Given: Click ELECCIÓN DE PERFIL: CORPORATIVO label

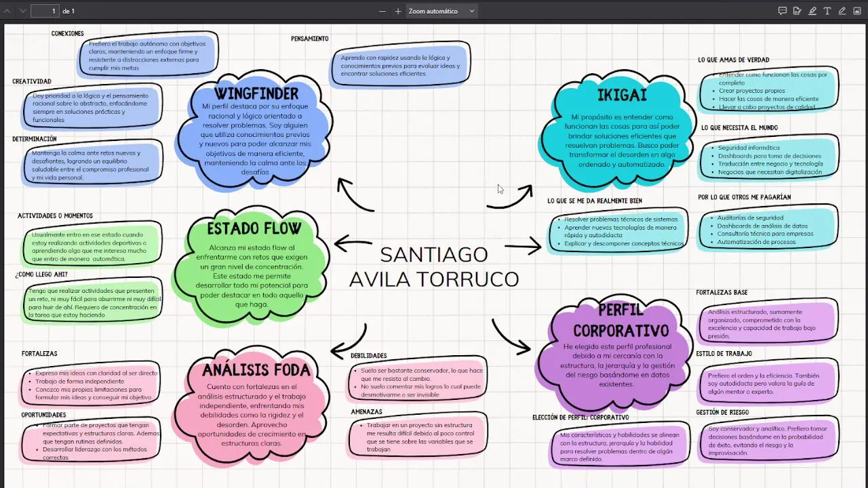Looking at the screenshot, I should click(580, 418).
